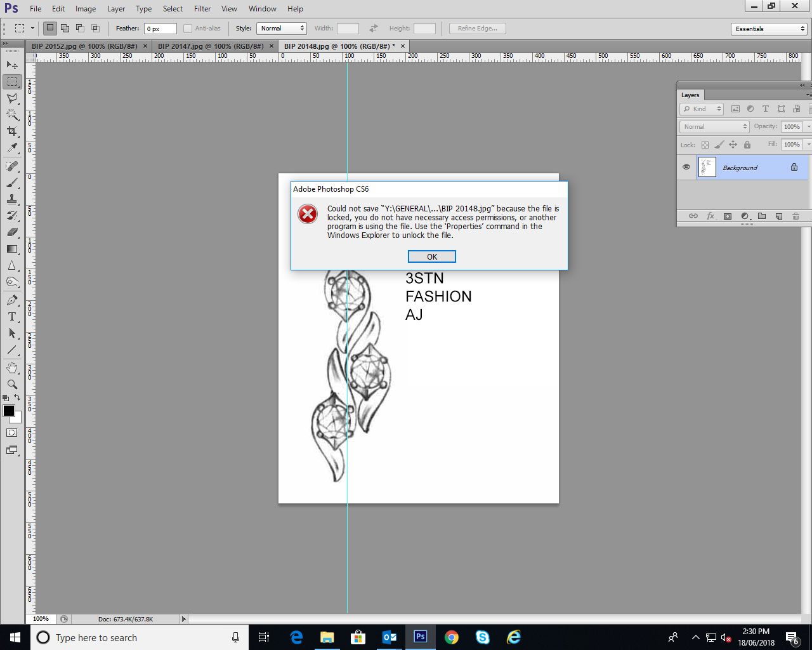Create a new layer group

(762, 216)
